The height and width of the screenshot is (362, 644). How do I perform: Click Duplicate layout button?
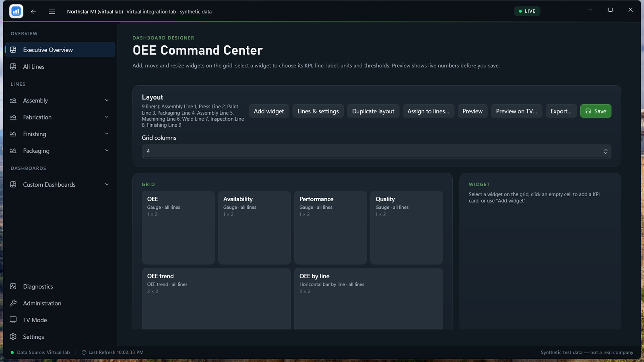click(373, 111)
